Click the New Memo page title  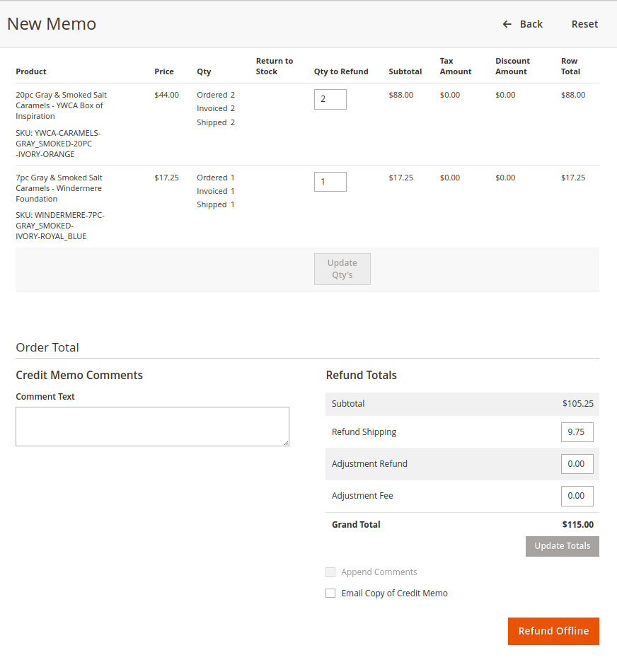52,24
